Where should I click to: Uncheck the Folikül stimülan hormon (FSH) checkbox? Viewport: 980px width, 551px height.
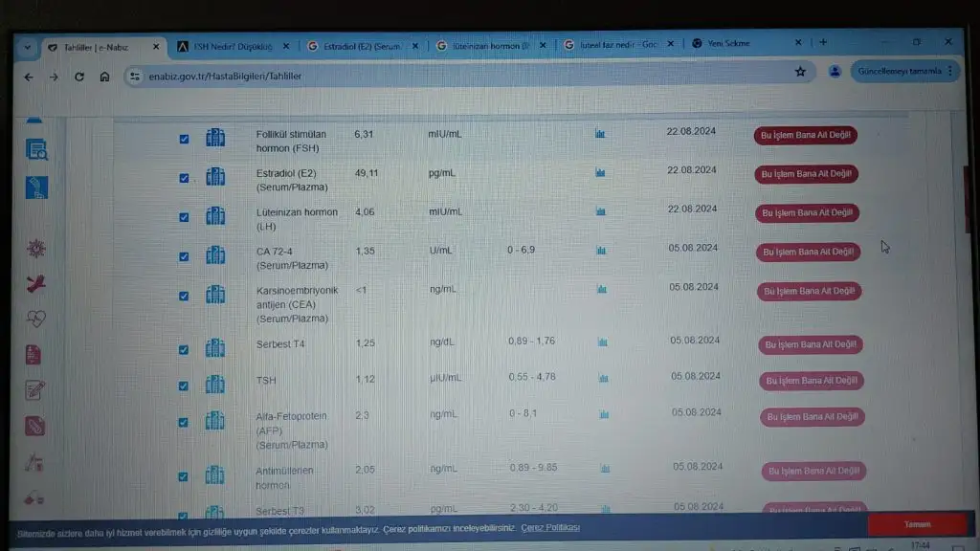tap(185, 139)
